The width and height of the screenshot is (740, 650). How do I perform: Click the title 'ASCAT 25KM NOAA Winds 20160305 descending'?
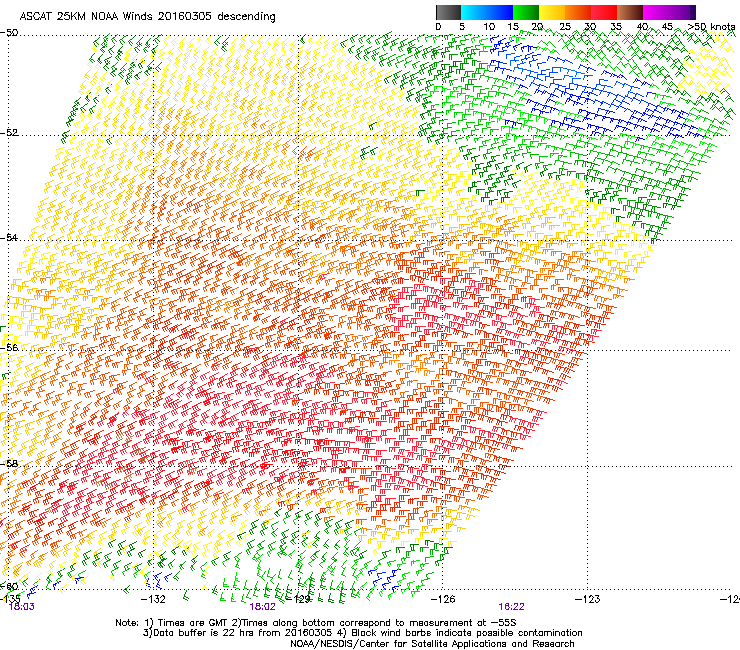(x=147, y=17)
